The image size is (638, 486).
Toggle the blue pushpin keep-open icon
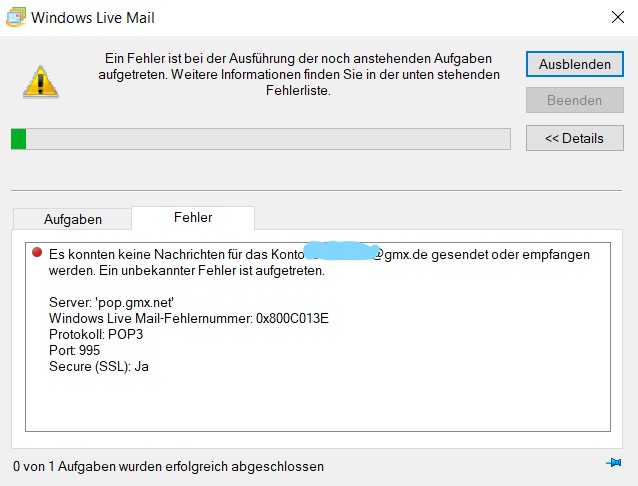click(x=614, y=462)
